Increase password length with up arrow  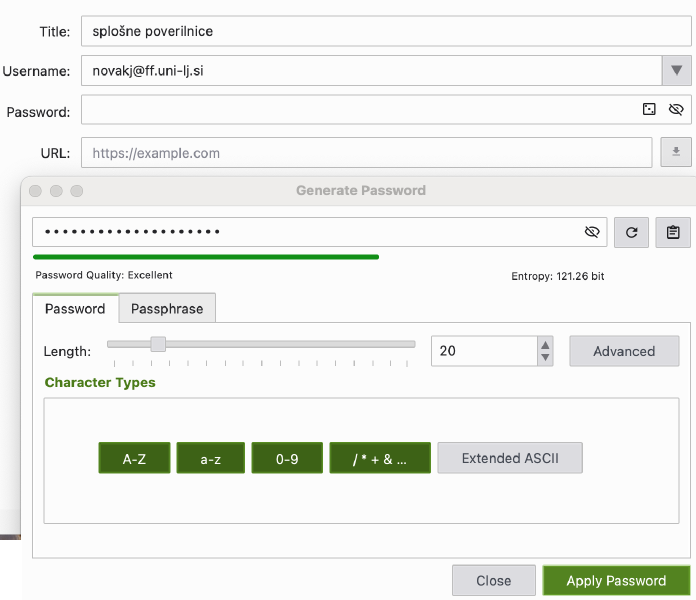[545, 345]
